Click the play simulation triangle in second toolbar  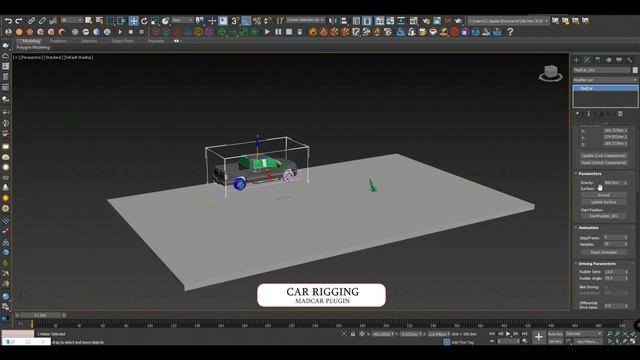(x=267, y=32)
